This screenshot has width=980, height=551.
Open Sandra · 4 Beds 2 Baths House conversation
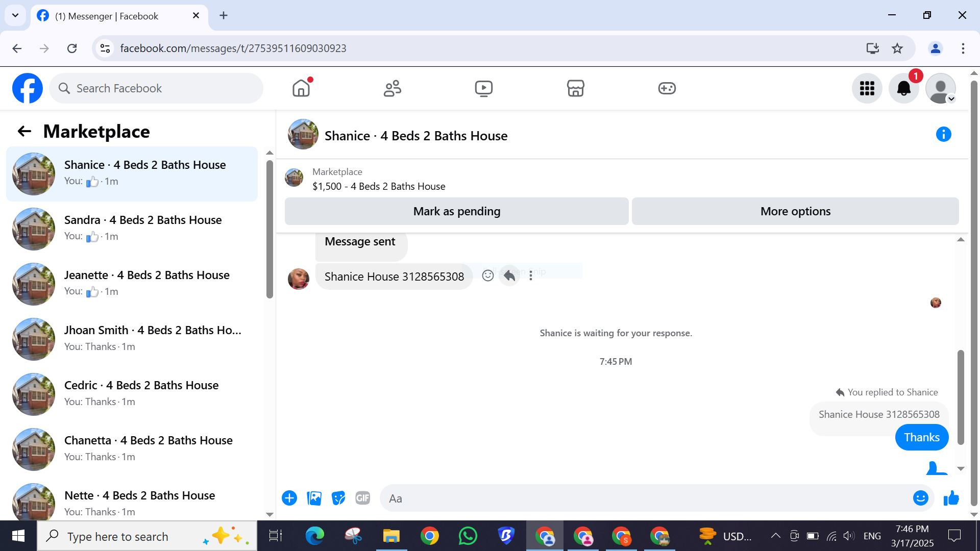132,229
